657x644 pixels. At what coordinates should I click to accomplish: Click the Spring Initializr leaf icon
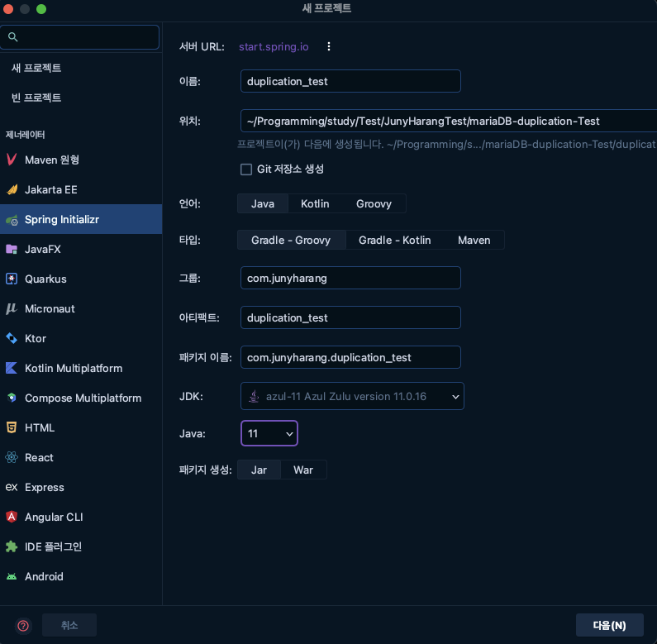pos(12,219)
